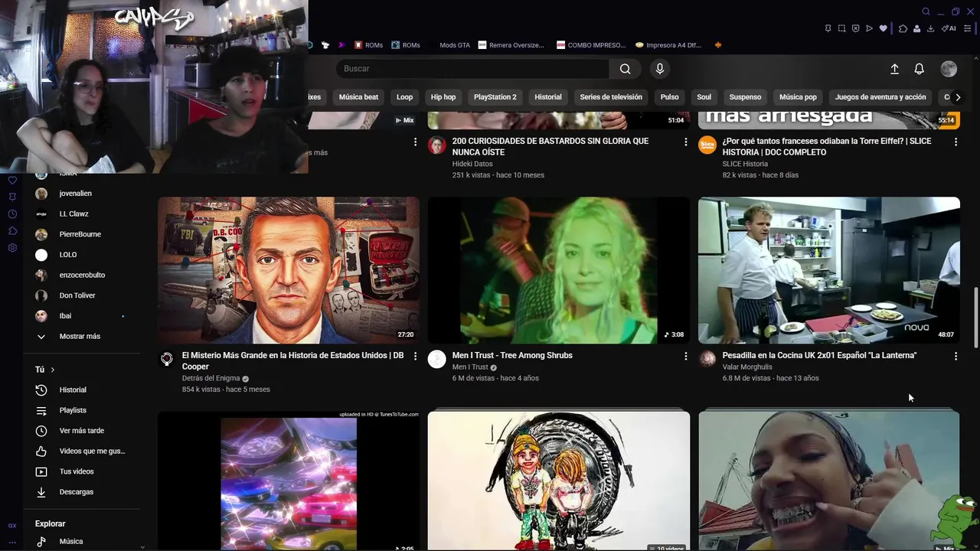This screenshot has width=980, height=551.
Task: Click browser tab search magnifier icon
Action: (926, 11)
